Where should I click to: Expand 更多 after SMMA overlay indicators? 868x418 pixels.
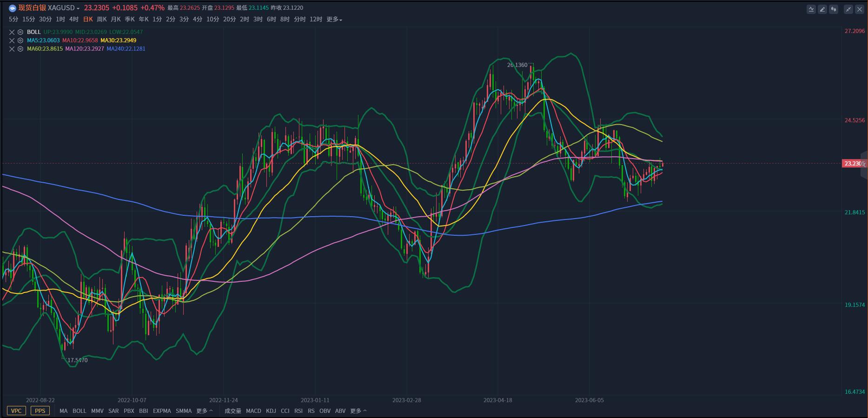pyautogui.click(x=205, y=411)
